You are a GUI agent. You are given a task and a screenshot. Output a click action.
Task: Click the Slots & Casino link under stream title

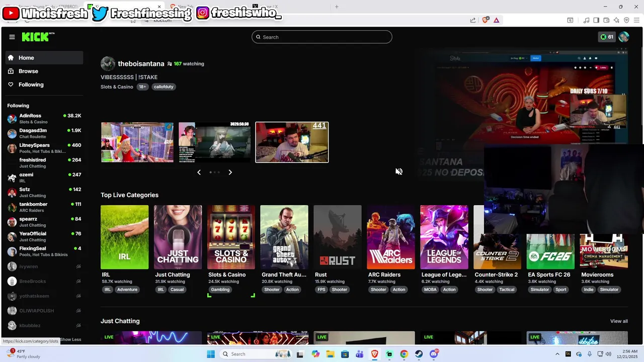[117, 87]
